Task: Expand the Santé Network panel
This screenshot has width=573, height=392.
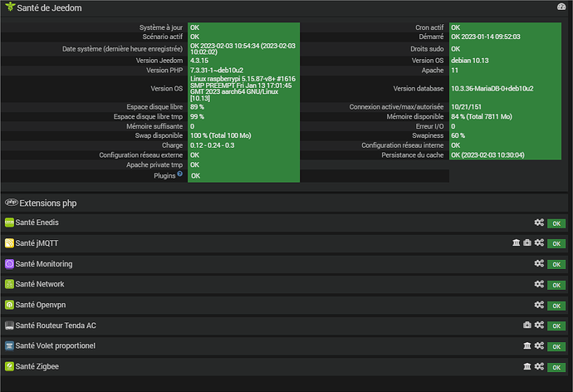Action: tap(39, 284)
